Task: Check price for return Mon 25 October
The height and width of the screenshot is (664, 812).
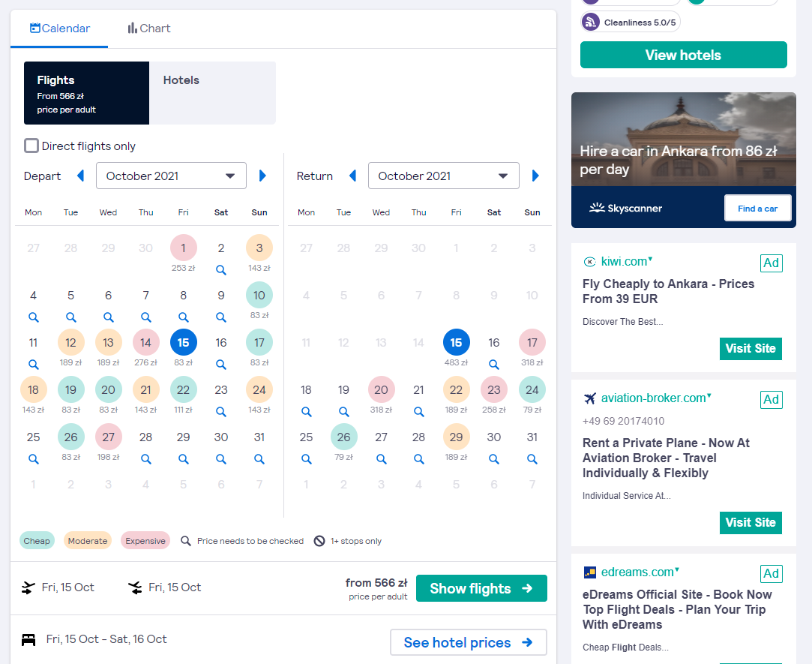Action: [x=306, y=458]
